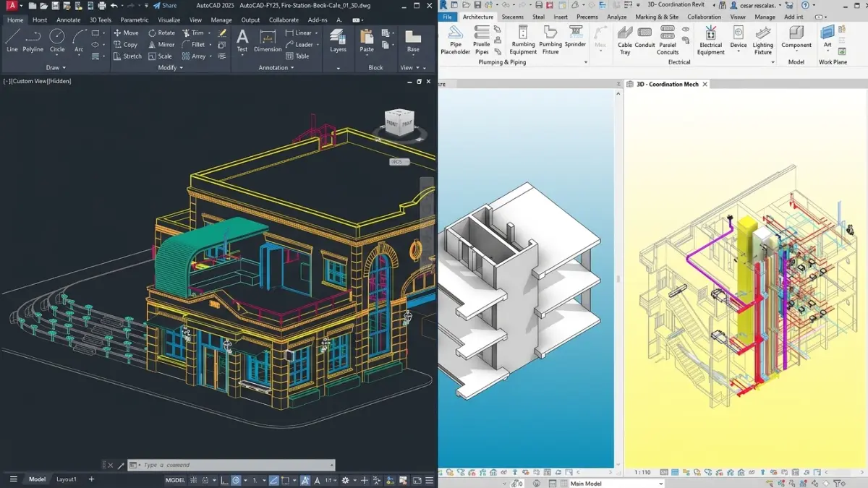
Task: Insert Text annotation in AutoCAD
Action: tap(242, 40)
